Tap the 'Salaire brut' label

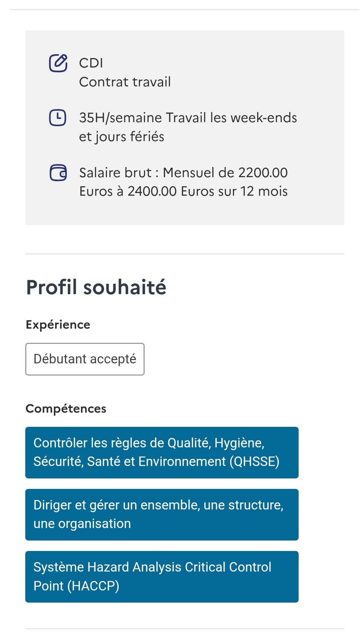(x=115, y=173)
